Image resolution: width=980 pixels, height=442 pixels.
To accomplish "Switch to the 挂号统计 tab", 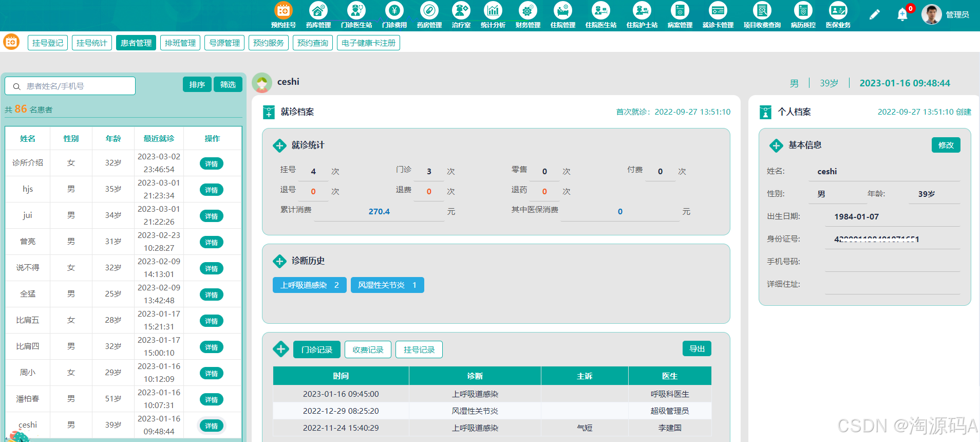I will pos(92,43).
